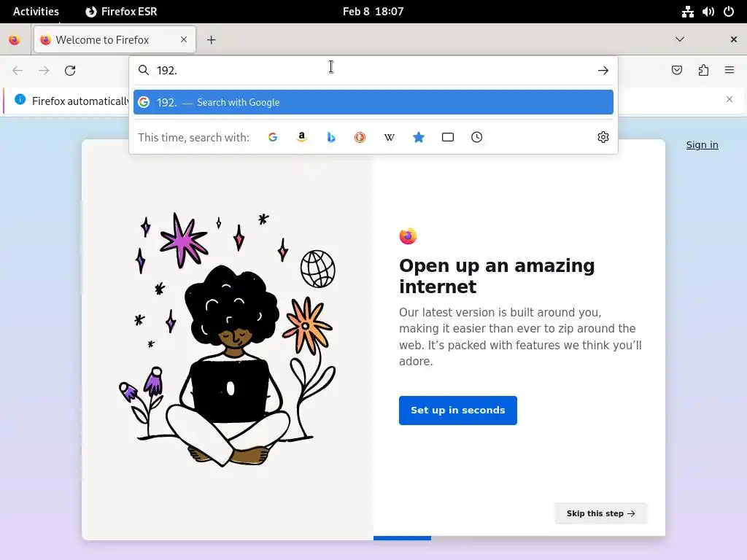The width and height of the screenshot is (747, 560).
Task: Search this time with Bing icon
Action: [331, 137]
